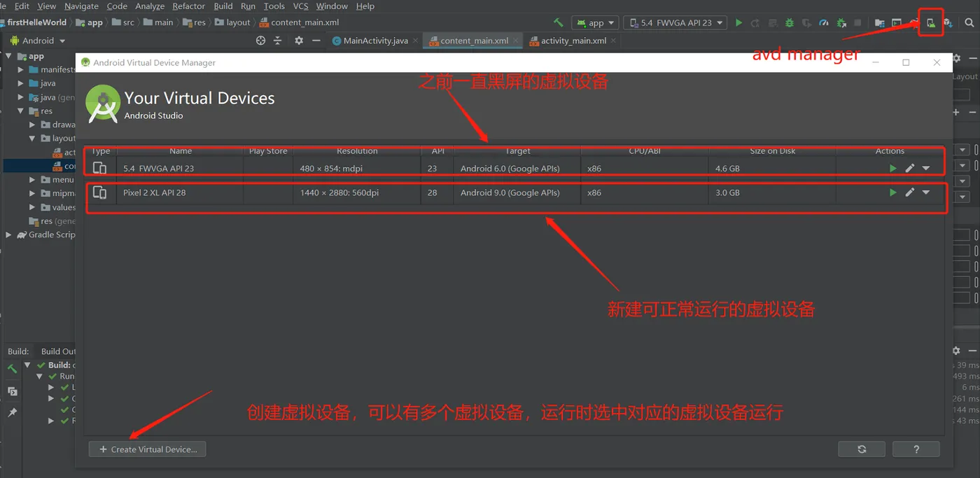Select the drawable folder in project tree
The width and height of the screenshot is (980, 478).
[x=57, y=125]
